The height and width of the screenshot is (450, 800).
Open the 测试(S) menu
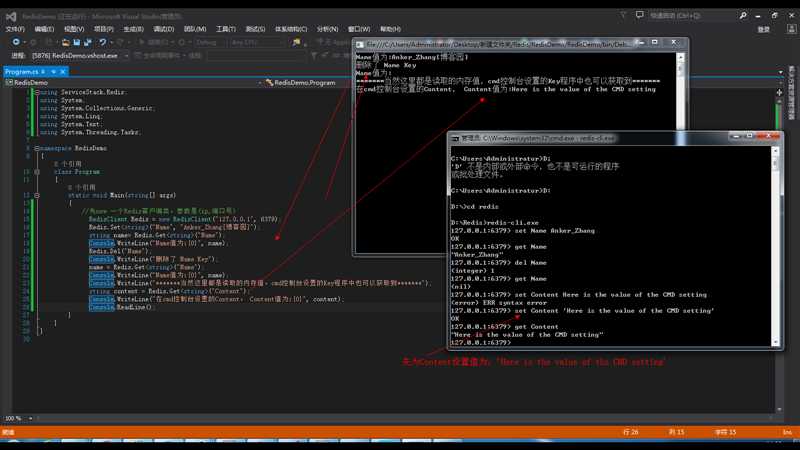click(x=255, y=29)
